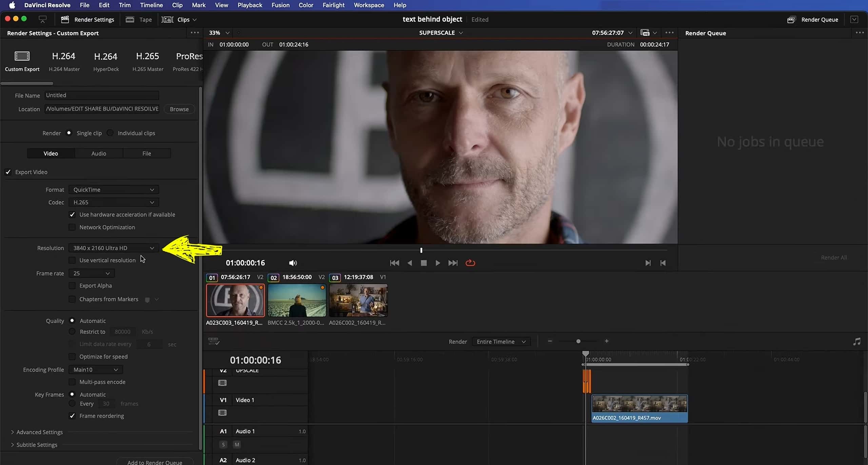Stop playback in the viewer
Screen dimensions: 868x465
423,263
